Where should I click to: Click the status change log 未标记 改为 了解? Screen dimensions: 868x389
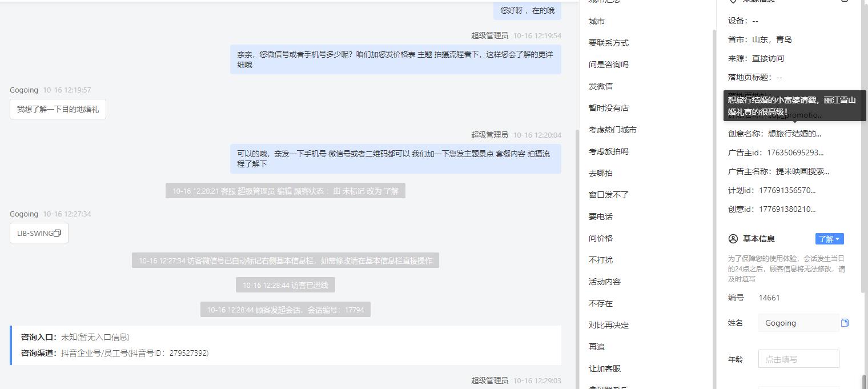(x=286, y=191)
